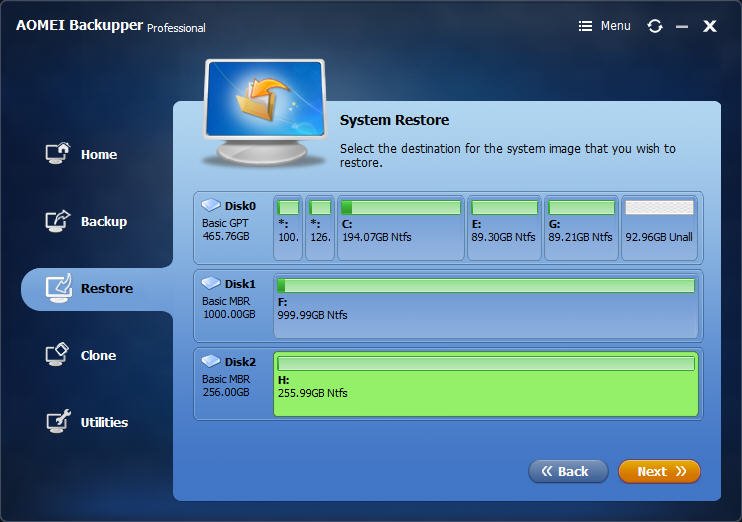Select the F: 999.99GB partition on Disk1
The image size is (742, 522).
(486, 306)
